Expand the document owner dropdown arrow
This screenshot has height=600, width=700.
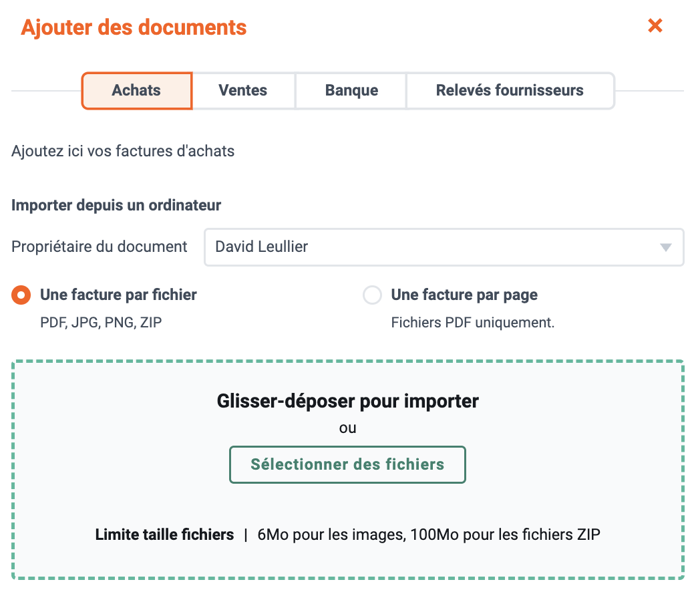[666, 247]
